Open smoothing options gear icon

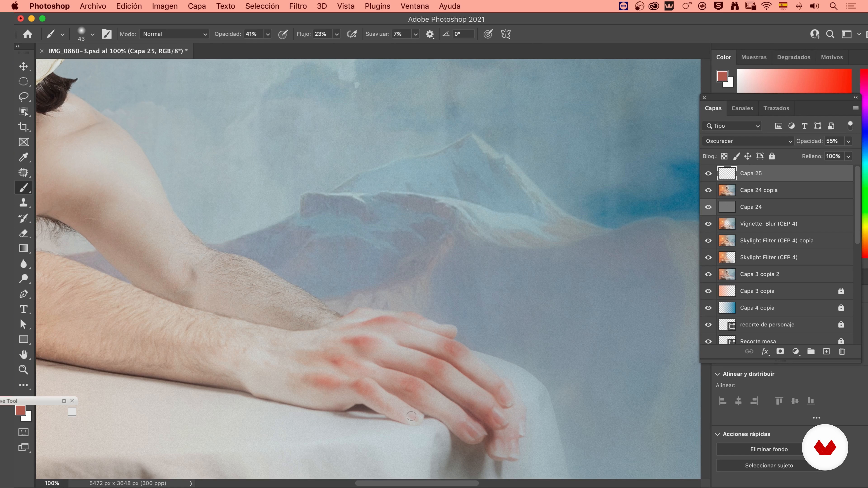430,34
